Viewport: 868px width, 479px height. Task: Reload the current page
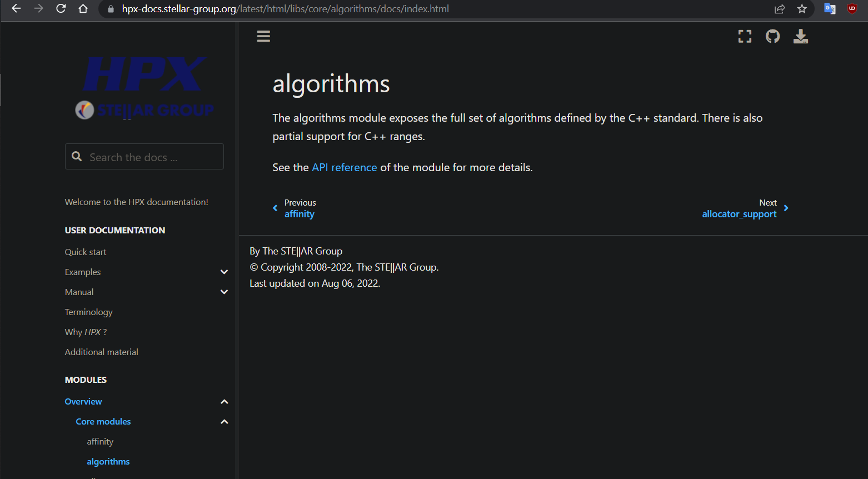pyautogui.click(x=61, y=9)
